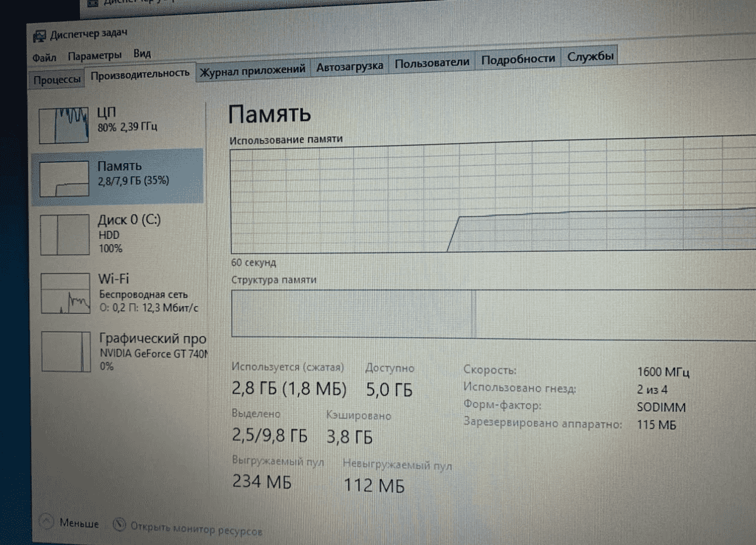Click the Меньше button label
Image resolution: width=756 pixels, height=545 pixels.
coord(79,523)
